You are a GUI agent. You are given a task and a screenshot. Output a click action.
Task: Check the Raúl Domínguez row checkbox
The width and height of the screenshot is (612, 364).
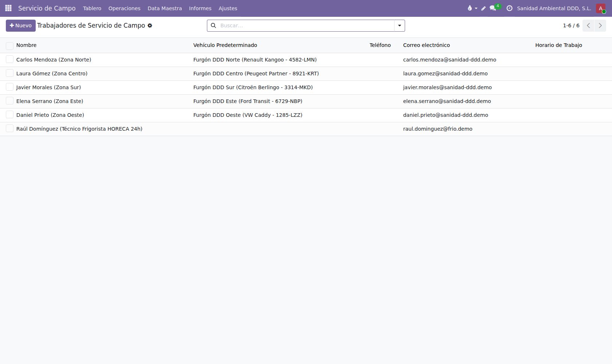click(x=9, y=128)
